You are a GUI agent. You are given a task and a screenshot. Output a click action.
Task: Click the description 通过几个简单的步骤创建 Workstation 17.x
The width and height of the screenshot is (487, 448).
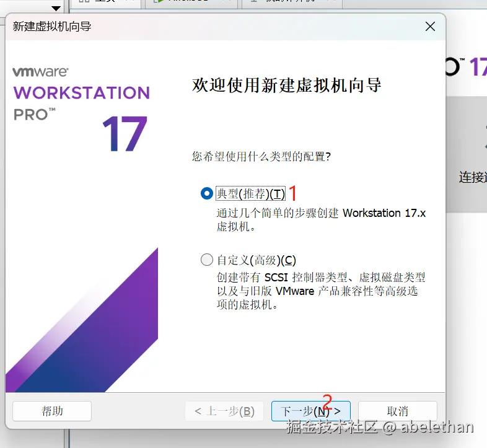[x=321, y=219]
